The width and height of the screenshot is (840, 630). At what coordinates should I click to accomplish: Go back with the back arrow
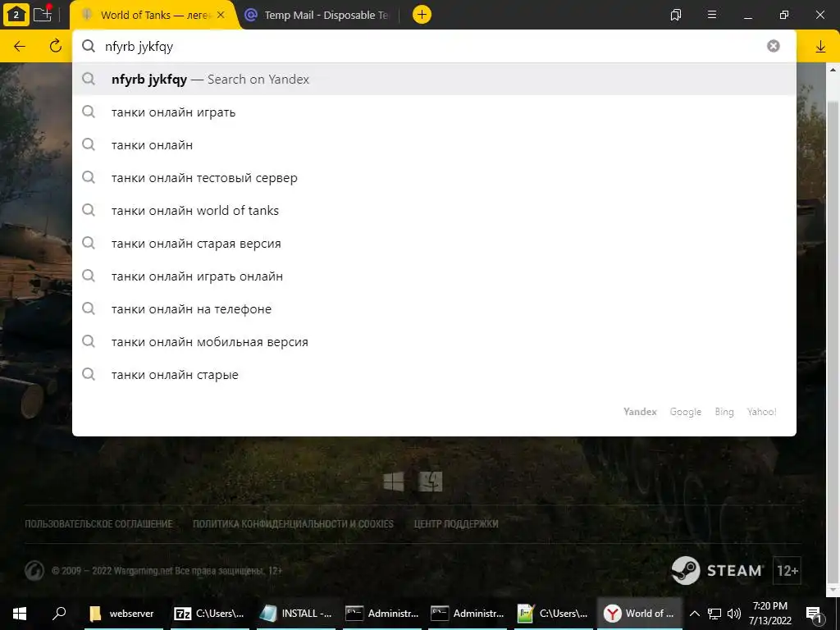20,46
